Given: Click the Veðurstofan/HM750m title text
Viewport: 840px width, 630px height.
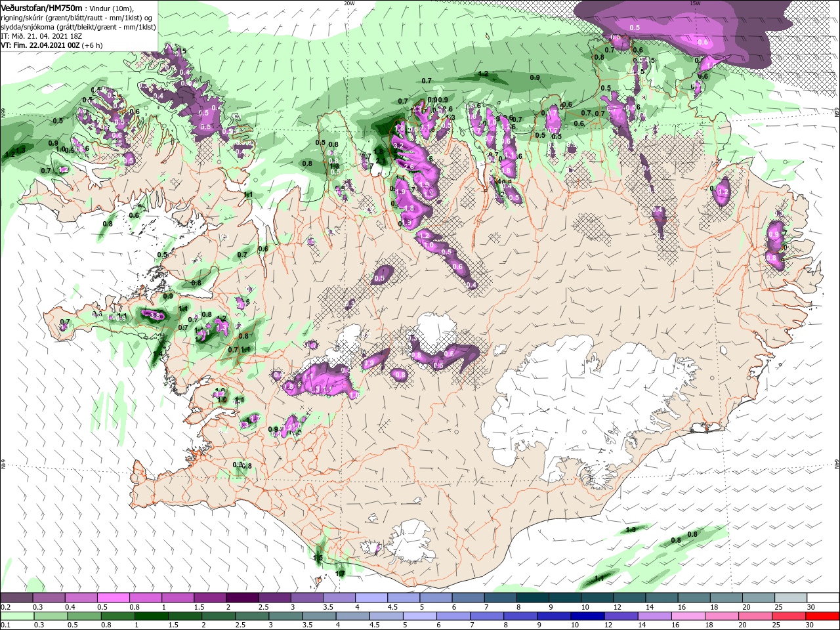Looking at the screenshot, I should click(x=42, y=7).
